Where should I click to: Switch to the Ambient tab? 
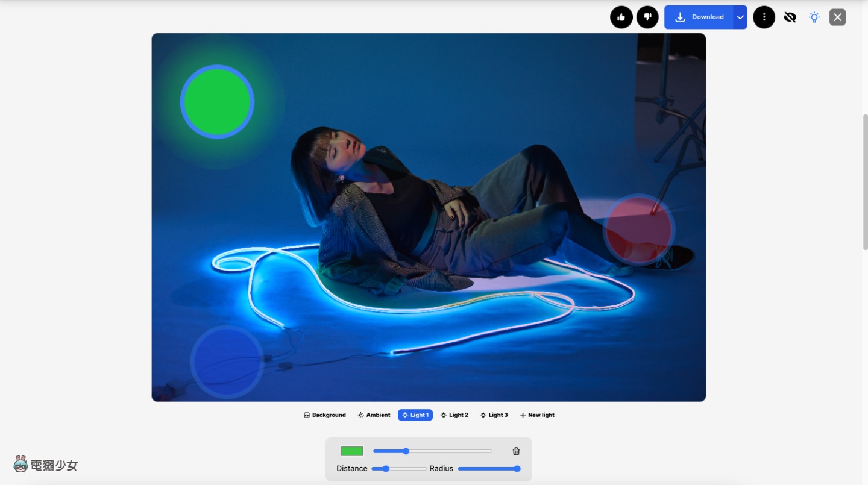[374, 415]
